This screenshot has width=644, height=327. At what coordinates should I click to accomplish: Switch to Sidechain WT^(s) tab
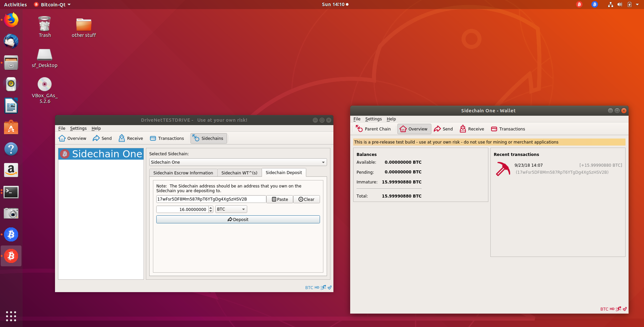point(239,173)
